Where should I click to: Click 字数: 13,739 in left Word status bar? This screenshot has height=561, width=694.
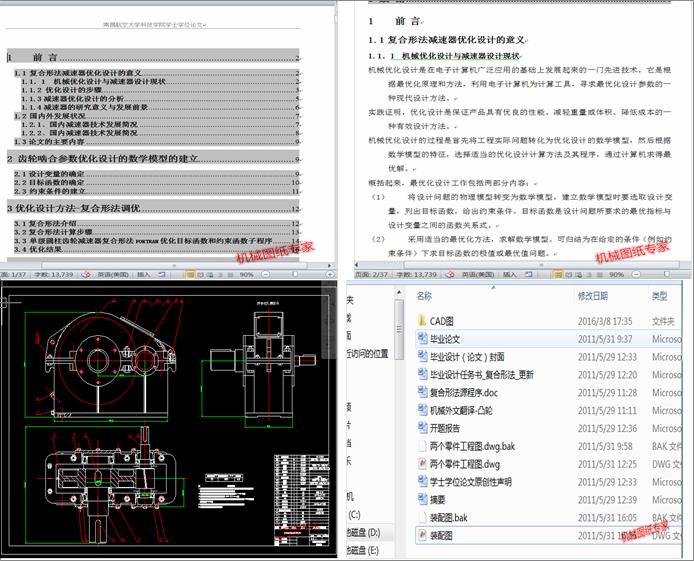coord(54,275)
